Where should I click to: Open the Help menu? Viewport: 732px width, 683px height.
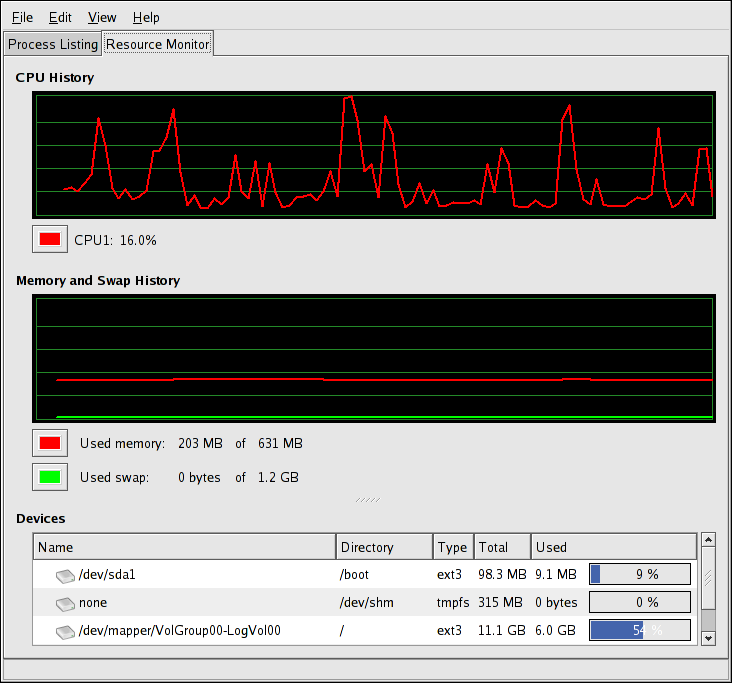(x=146, y=17)
